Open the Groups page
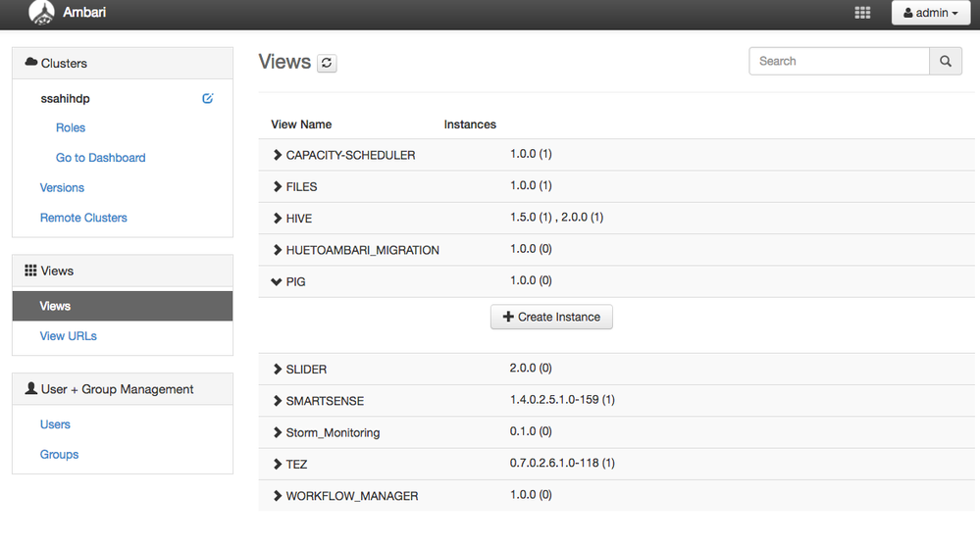The width and height of the screenshot is (980, 547). click(60, 455)
